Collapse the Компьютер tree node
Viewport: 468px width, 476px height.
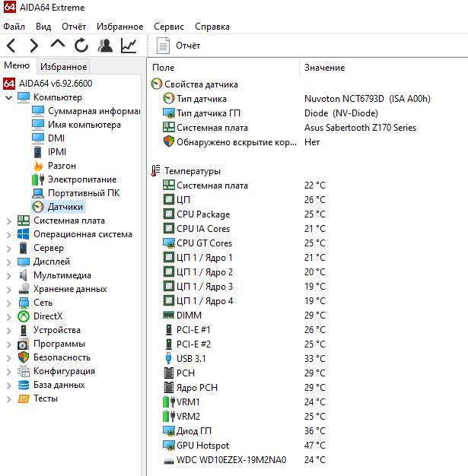[x=9, y=97]
